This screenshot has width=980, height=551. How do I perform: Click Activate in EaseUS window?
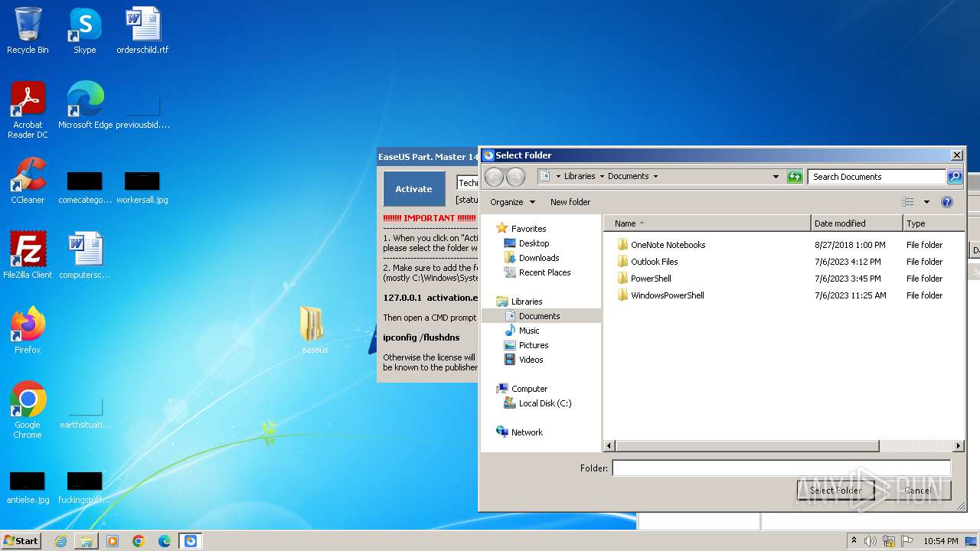413,189
